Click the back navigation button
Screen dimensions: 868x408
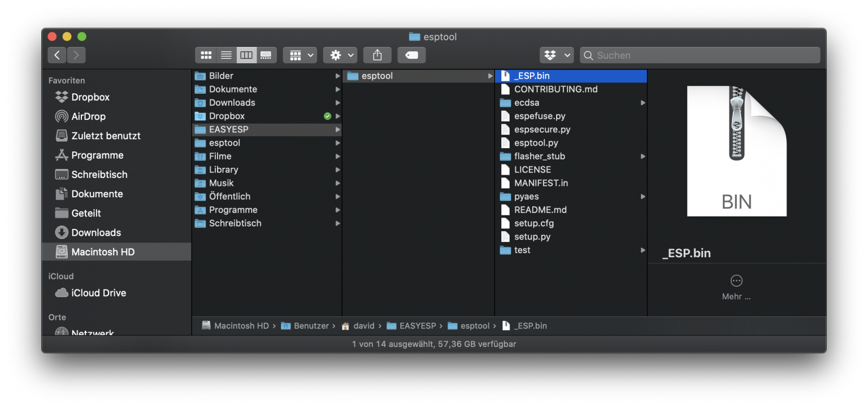point(57,55)
